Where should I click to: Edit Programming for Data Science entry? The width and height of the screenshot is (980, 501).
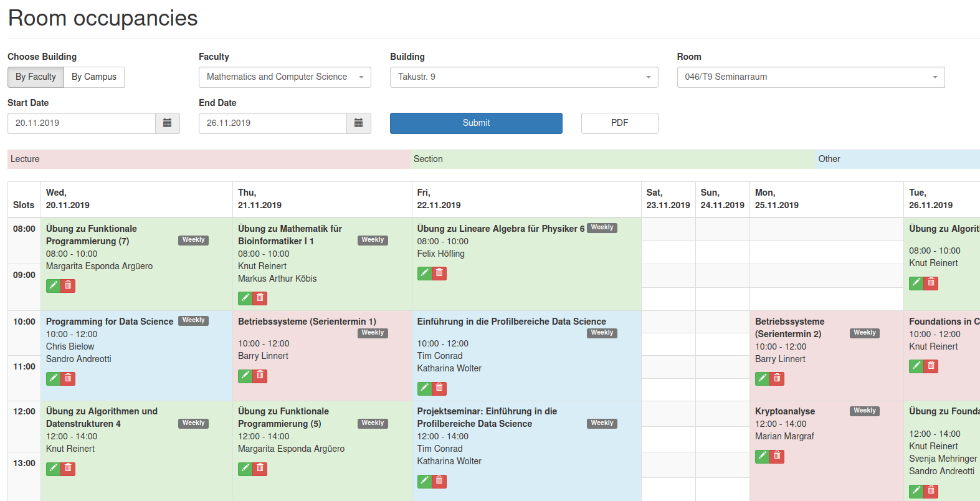coord(54,378)
